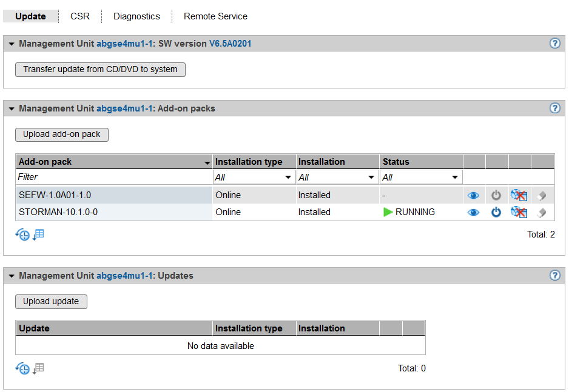569x392 pixels.
Task: Open the Status filter dropdown
Action: (x=421, y=178)
